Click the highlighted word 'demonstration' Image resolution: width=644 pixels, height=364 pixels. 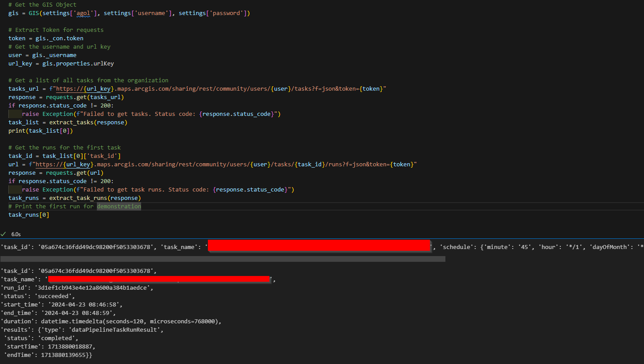[119, 206]
